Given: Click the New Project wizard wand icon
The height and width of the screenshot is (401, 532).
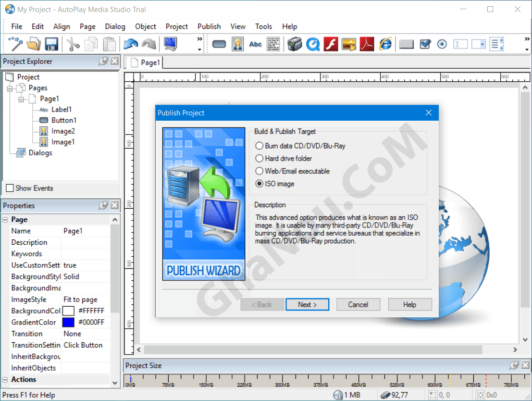Looking at the screenshot, I should 15,44.
